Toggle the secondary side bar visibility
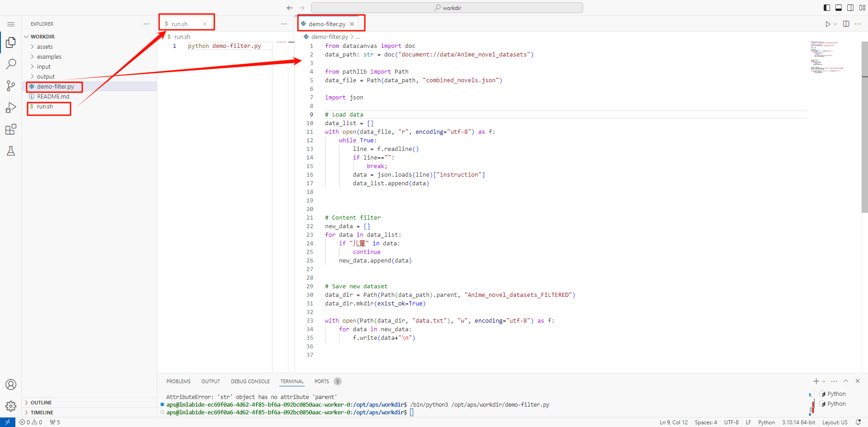868x427 pixels. point(850,8)
